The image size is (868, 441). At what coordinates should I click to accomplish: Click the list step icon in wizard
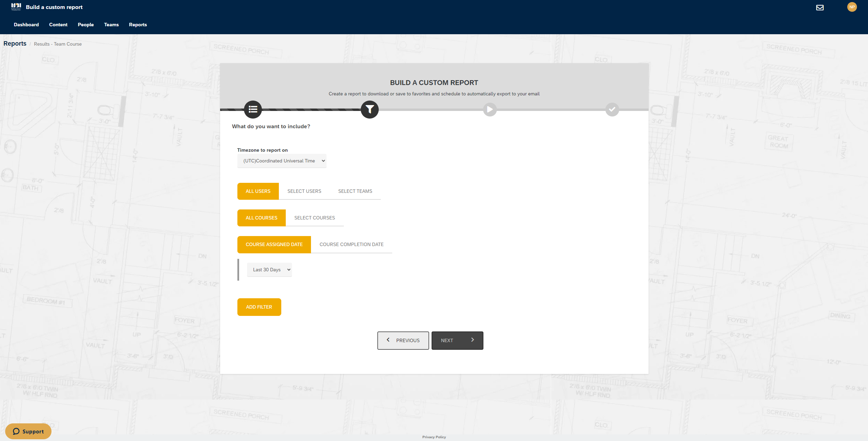point(253,110)
